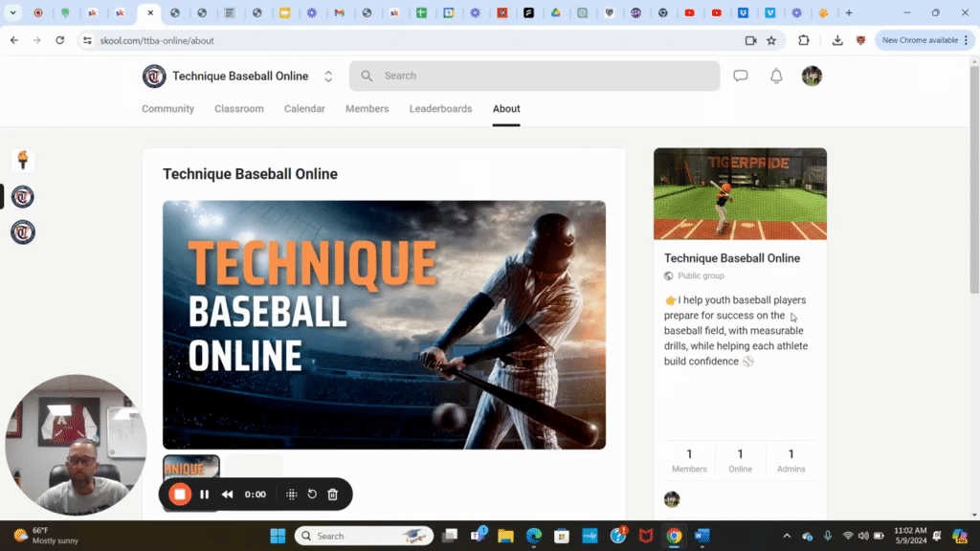Mute the speaker icon in the system tray
Image resolution: width=980 pixels, height=551 pixels.
[864, 536]
